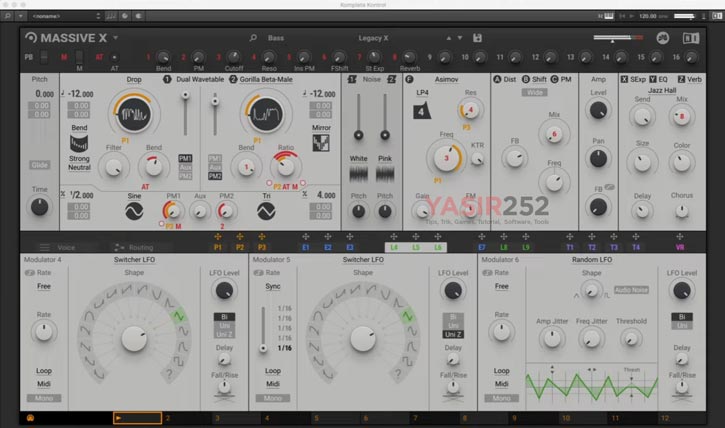725x428 pixels.
Task: Set Modulator 5 polarity to Uni Z
Action: (x=453, y=334)
